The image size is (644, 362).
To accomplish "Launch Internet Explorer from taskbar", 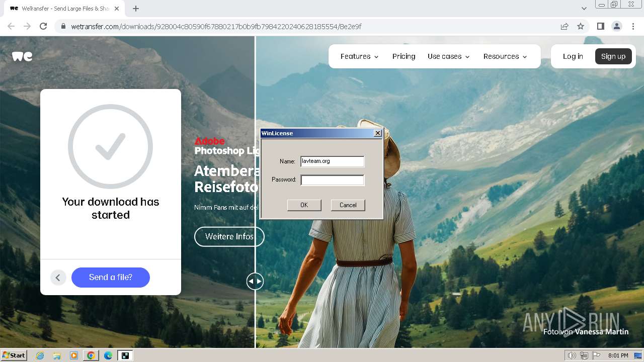I will (x=40, y=355).
